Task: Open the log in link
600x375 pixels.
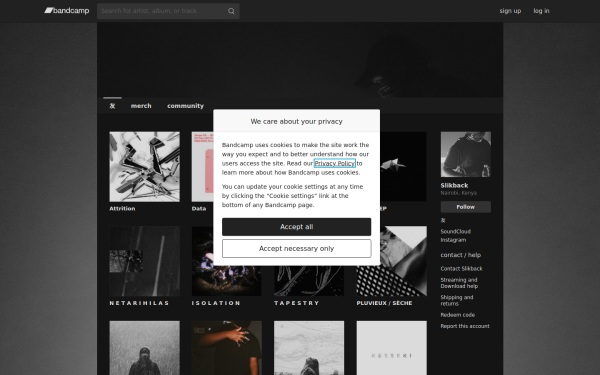Action: pyautogui.click(x=541, y=11)
